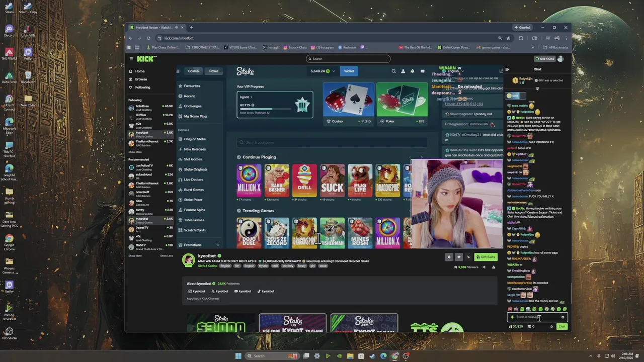
Task: Open Recent in Stake sidebar
Action: (189, 96)
